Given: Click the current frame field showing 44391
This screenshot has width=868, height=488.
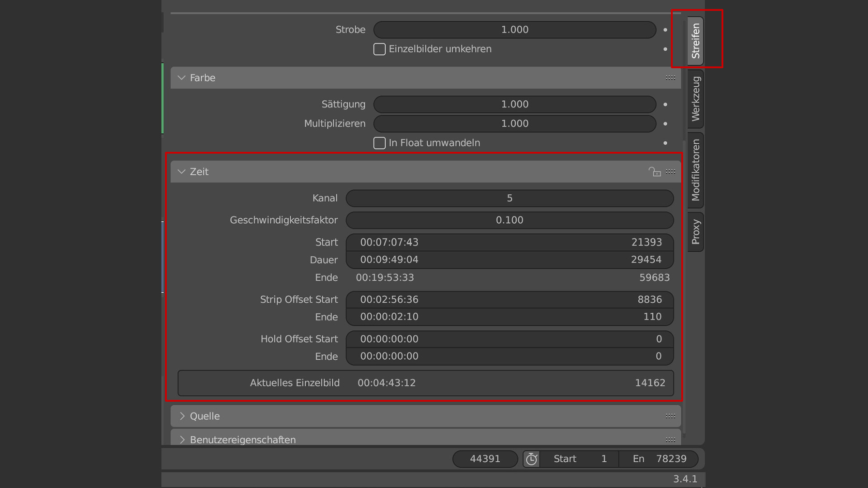Looking at the screenshot, I should [x=485, y=459].
